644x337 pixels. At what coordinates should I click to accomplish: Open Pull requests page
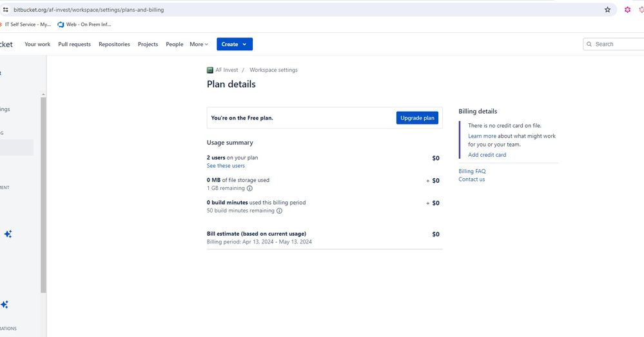74,44
